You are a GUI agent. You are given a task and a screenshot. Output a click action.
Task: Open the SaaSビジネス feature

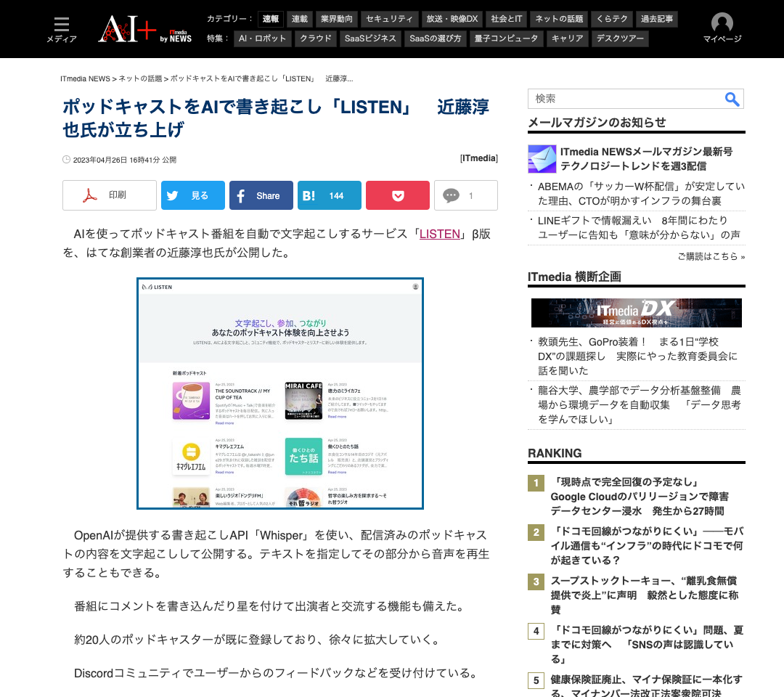tap(370, 38)
